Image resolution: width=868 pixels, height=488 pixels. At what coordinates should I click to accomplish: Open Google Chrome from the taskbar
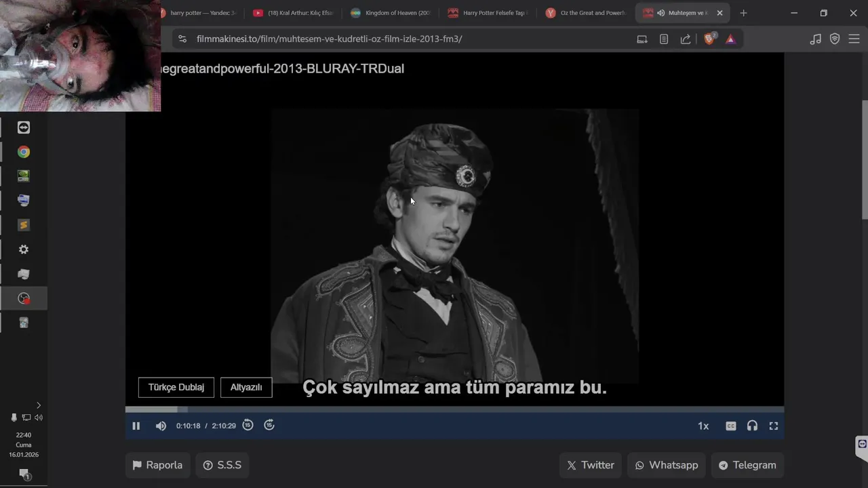[x=24, y=152]
